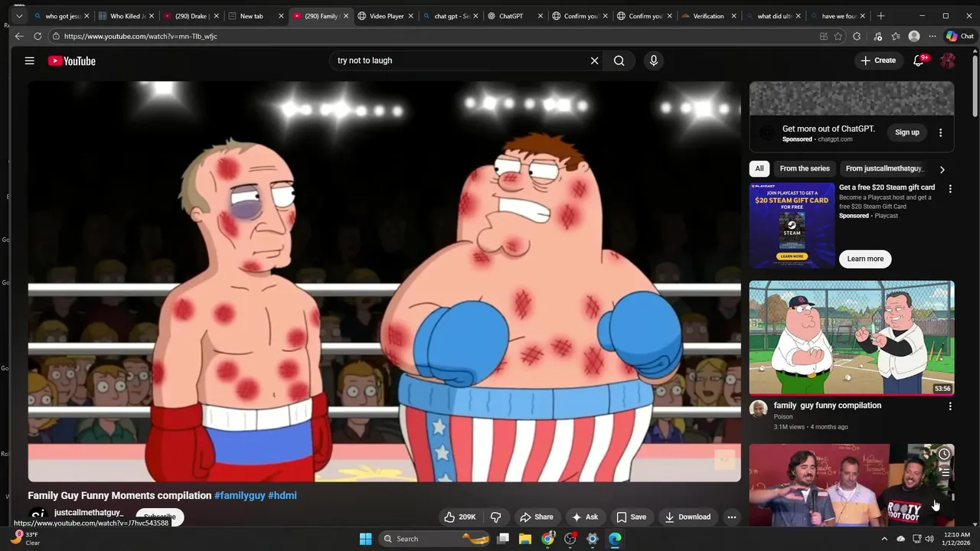
Task: Subscribe to justcallmethatguy_ channel
Action: 159,516
